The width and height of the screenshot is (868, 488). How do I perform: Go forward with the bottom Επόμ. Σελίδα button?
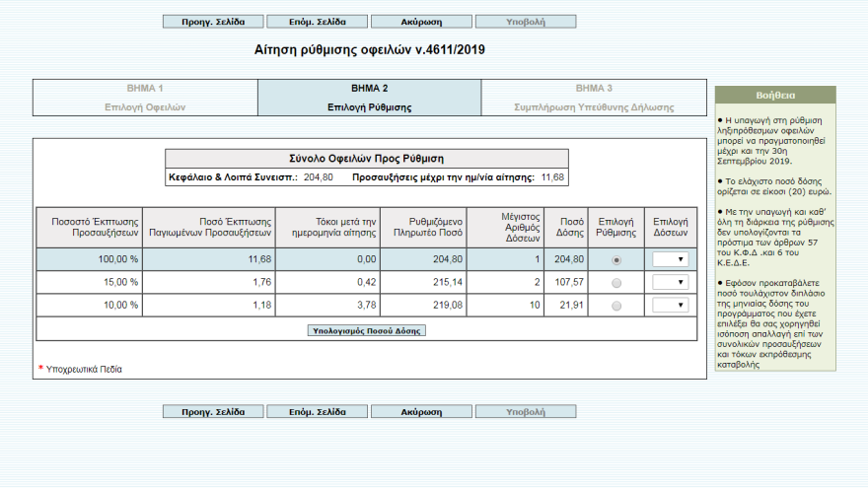[x=317, y=411]
